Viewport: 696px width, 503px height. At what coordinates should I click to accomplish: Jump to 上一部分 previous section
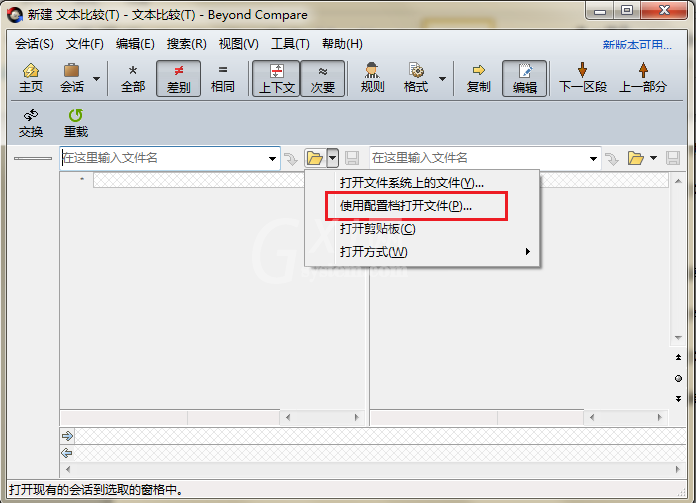click(x=643, y=78)
